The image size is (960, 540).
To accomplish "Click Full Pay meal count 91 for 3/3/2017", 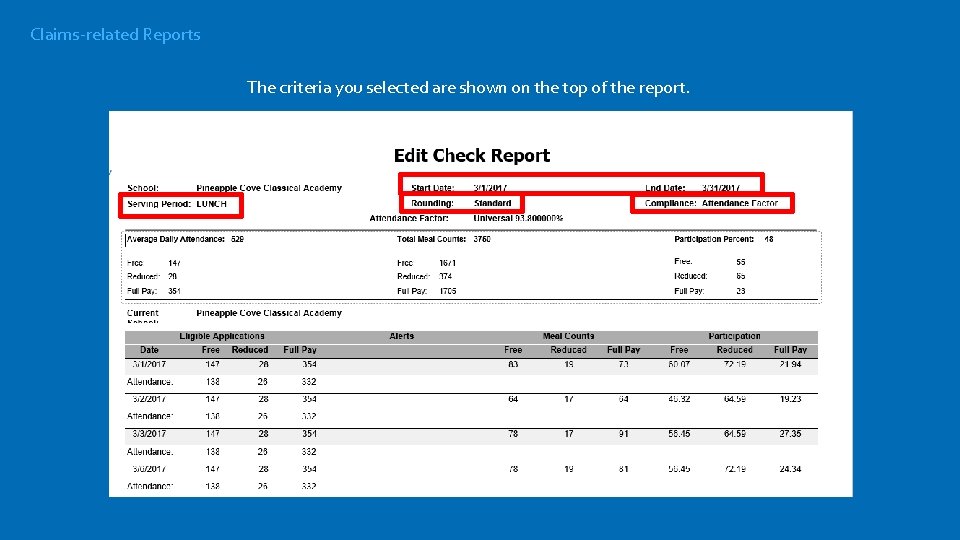I will click(x=623, y=434).
